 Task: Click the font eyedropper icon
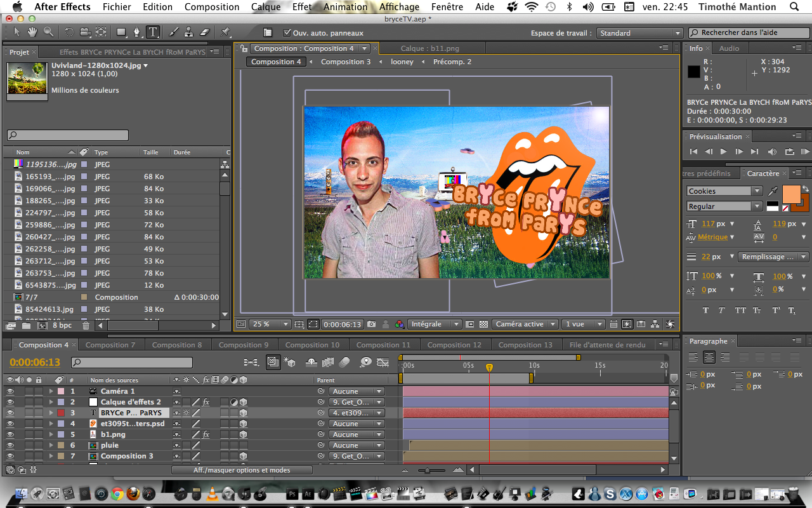[773, 190]
